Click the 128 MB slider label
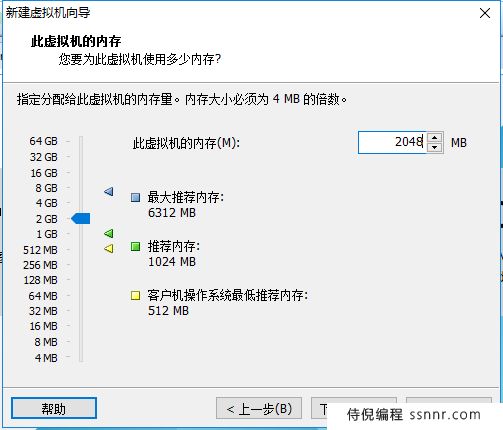The height and width of the screenshot is (430, 503). [40, 280]
